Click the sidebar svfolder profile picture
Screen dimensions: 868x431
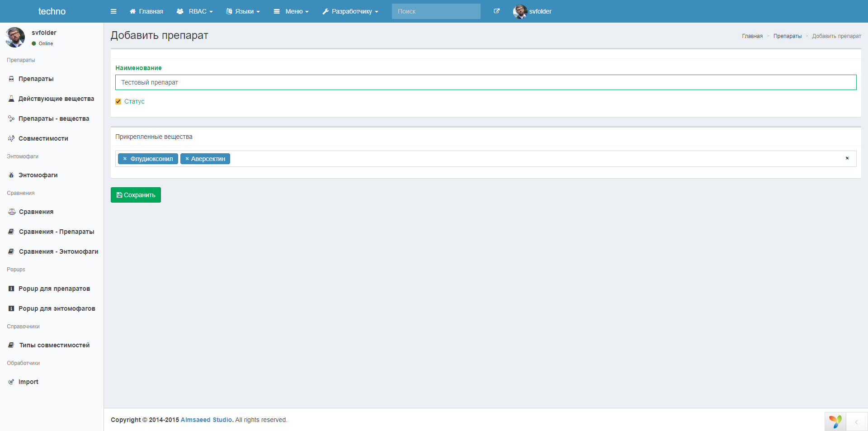15,37
